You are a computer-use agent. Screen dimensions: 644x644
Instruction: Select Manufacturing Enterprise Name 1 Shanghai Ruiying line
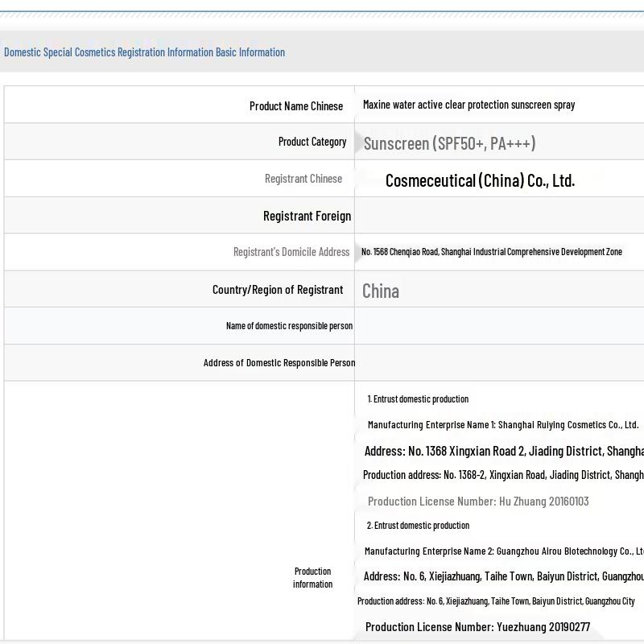pyautogui.click(x=502, y=425)
